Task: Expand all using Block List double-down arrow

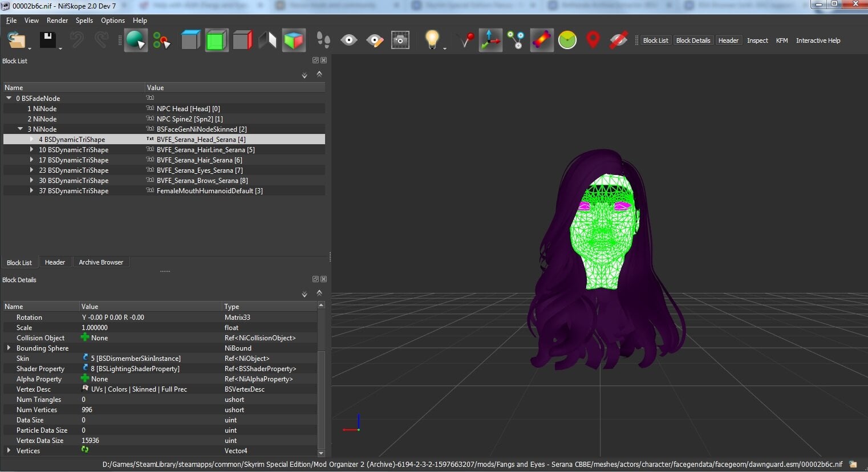Action: coord(305,75)
